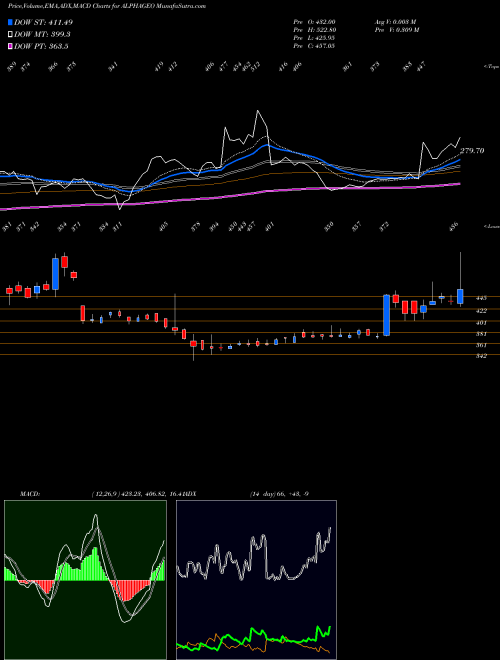This screenshot has height=660, width=500.
Task: Click the 381 price level label
Action: coord(481,334)
